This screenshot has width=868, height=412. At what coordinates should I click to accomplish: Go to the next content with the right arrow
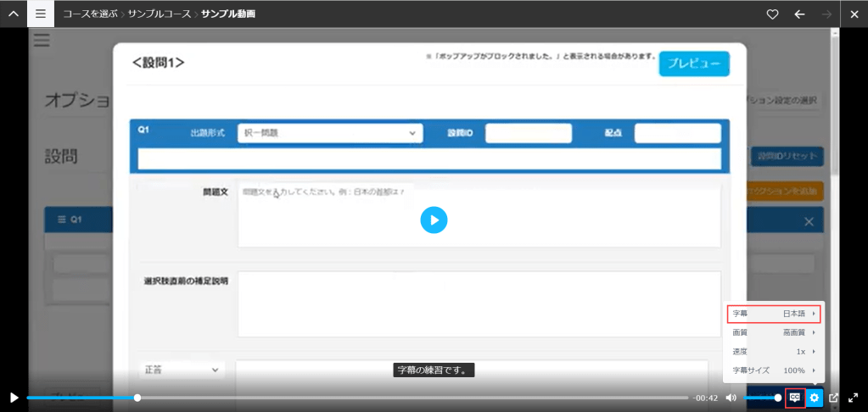pos(827,14)
